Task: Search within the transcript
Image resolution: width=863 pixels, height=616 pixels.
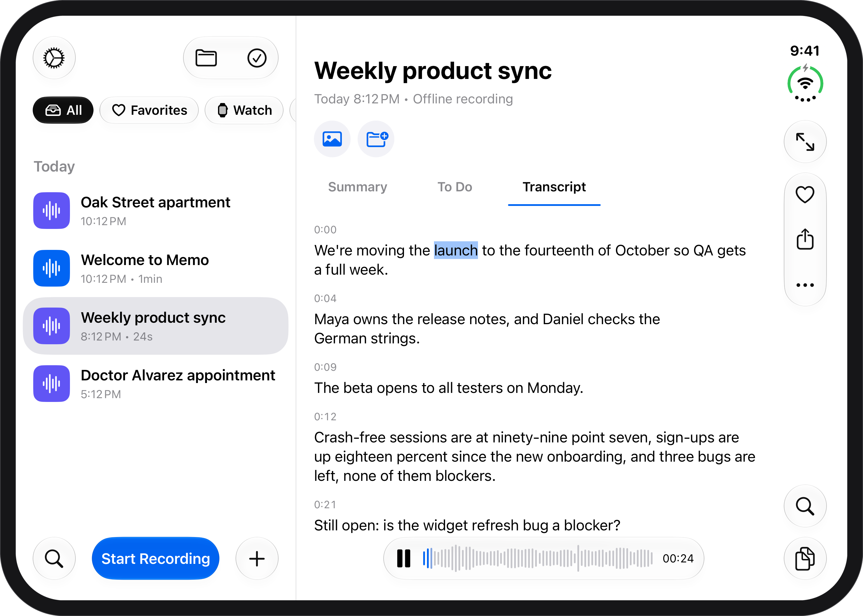Action: click(805, 506)
